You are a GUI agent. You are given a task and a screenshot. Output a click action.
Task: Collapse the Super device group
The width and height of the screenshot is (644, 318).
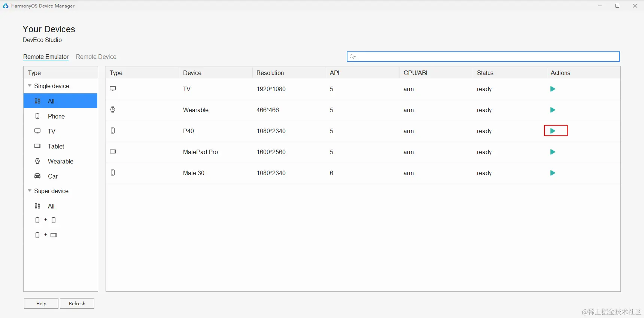tap(30, 190)
